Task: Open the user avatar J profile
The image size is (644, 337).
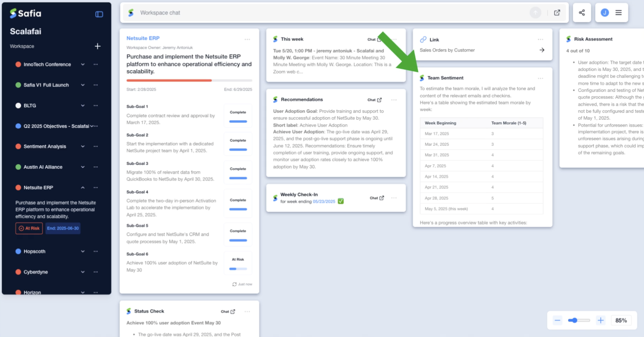Action: (x=605, y=13)
